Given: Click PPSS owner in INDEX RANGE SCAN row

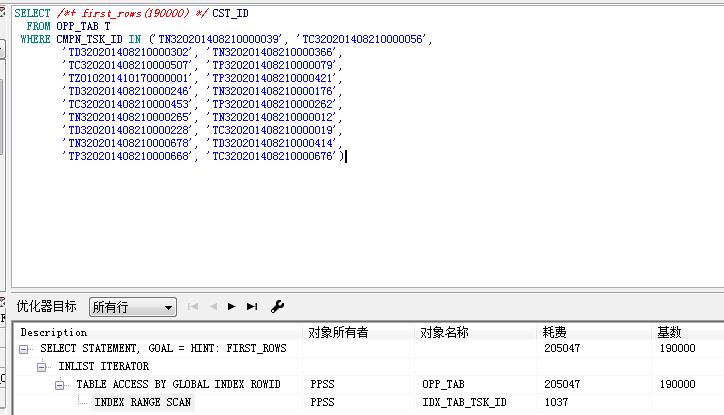Looking at the screenshot, I should coord(322,402).
